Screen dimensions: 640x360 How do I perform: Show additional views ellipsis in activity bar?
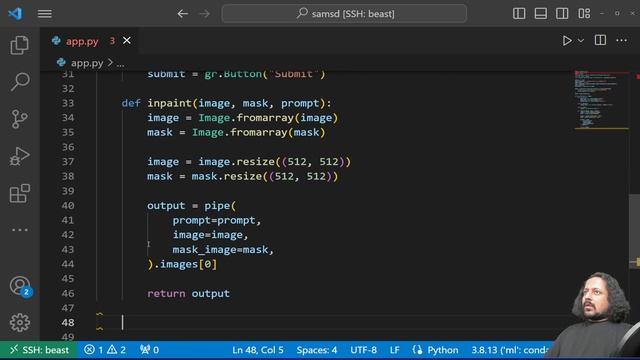click(19, 230)
